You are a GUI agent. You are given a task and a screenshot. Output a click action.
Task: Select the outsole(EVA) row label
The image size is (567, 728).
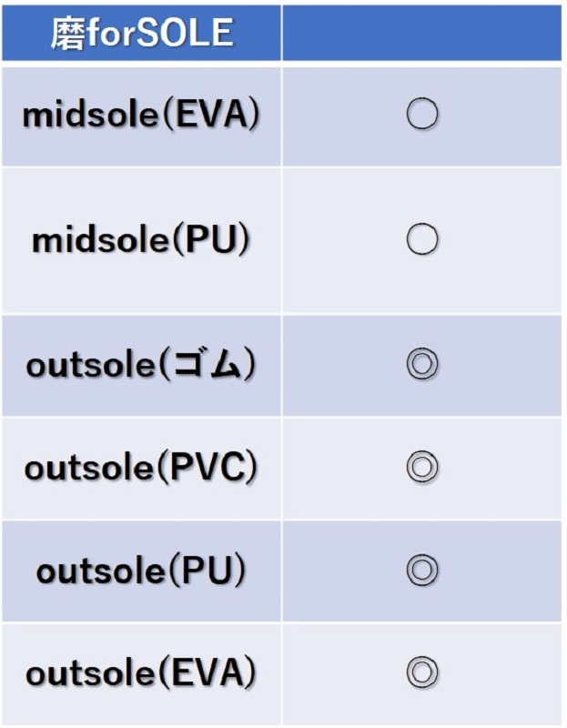(141, 673)
